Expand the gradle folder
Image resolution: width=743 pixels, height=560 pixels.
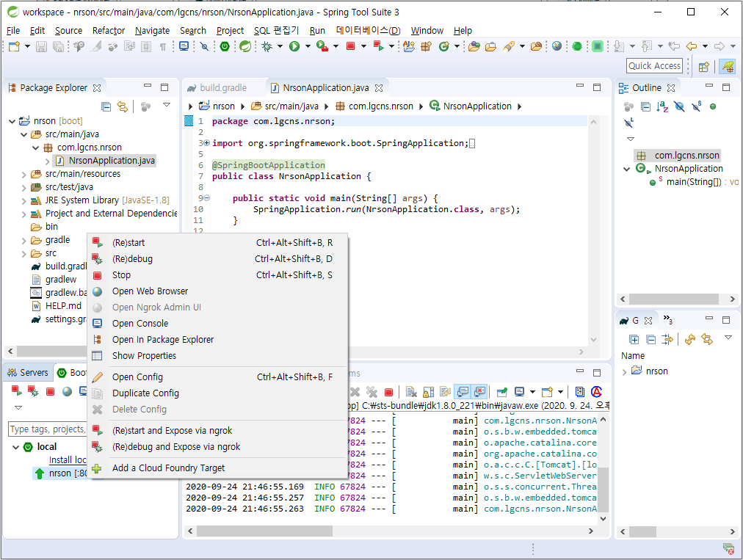pyautogui.click(x=23, y=241)
